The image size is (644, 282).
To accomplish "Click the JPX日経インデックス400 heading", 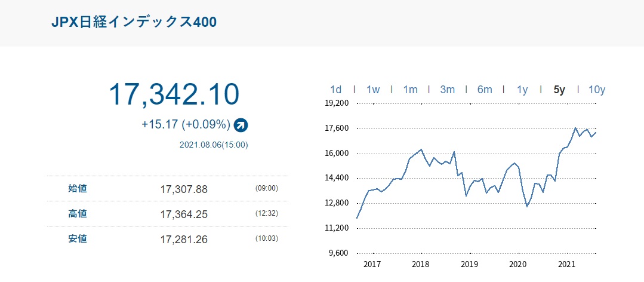I will (x=134, y=22).
